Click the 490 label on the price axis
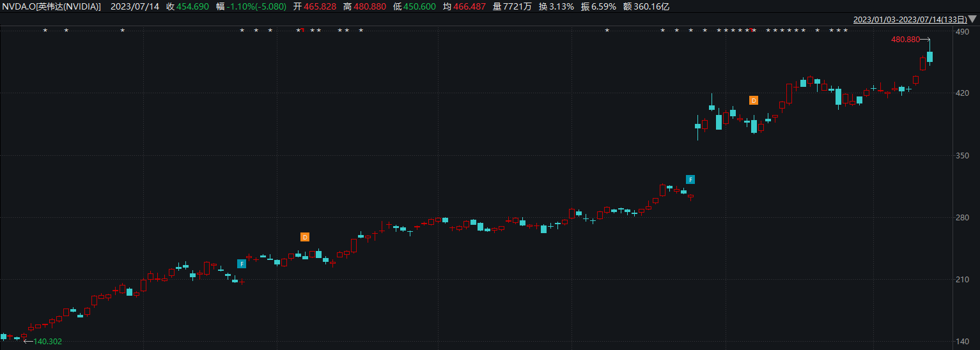980x350 pixels. [x=961, y=31]
